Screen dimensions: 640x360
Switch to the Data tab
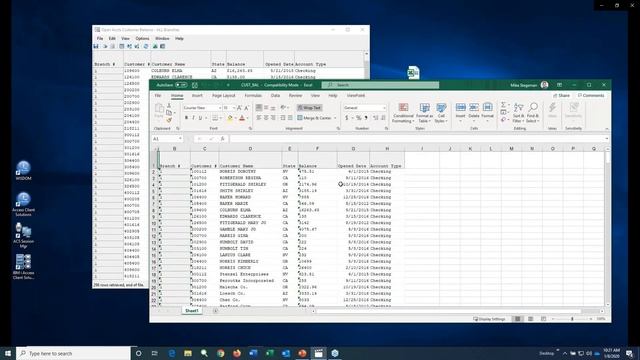[x=276, y=96]
